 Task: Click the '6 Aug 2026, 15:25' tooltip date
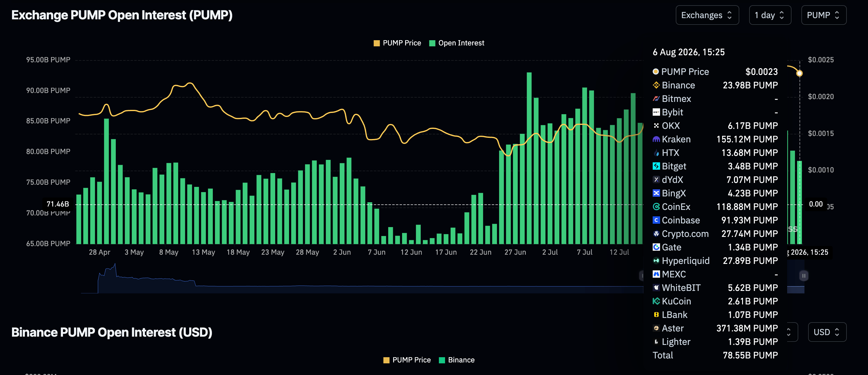(x=689, y=52)
